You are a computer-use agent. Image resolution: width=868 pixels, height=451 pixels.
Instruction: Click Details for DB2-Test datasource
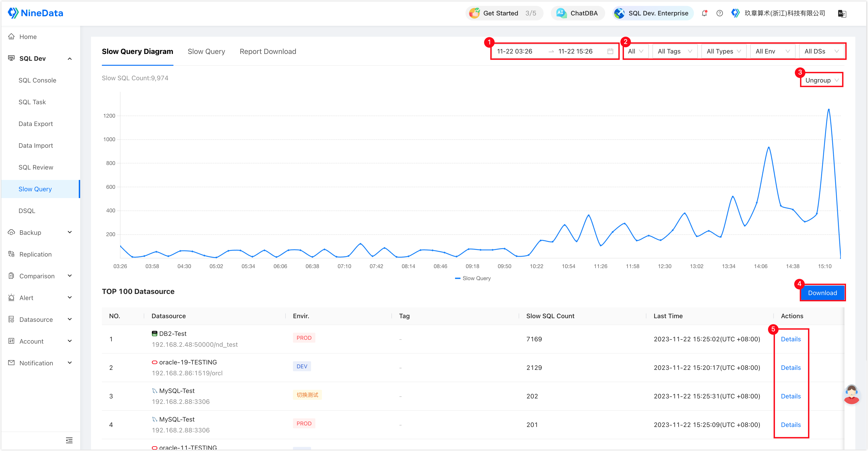(791, 338)
